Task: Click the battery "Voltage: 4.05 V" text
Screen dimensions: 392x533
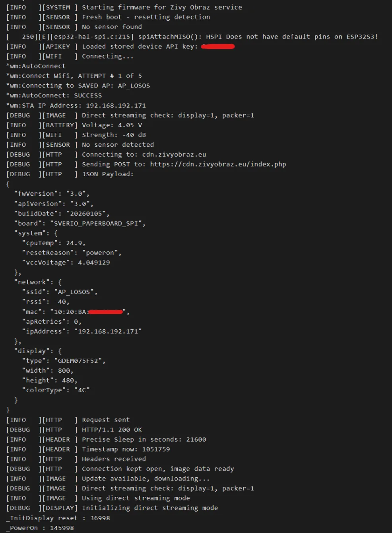Action: click(x=112, y=125)
